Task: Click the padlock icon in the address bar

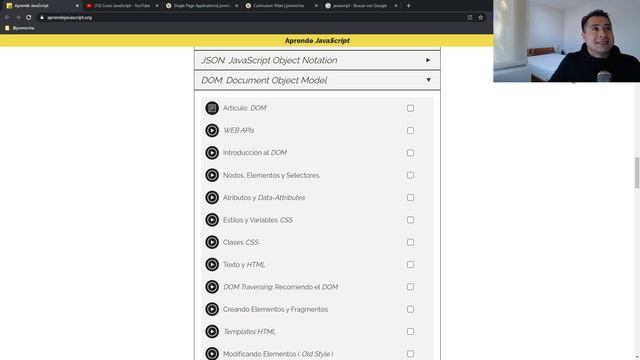Action: click(42, 18)
